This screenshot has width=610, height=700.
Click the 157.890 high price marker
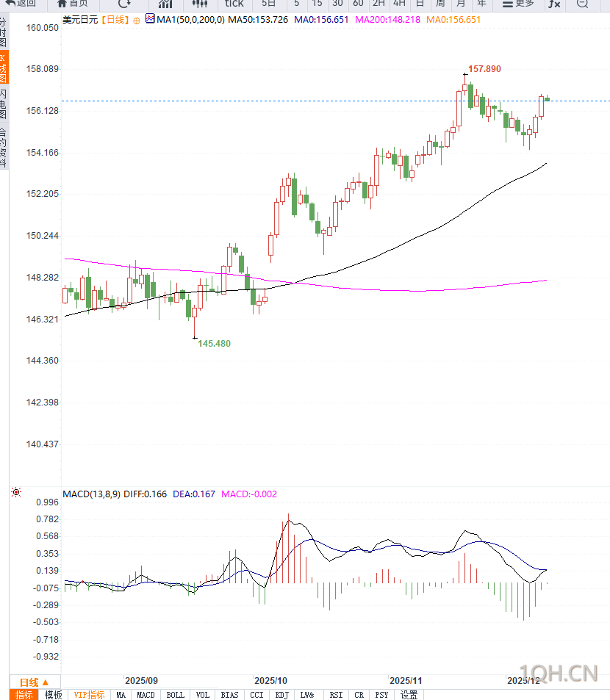484,69
